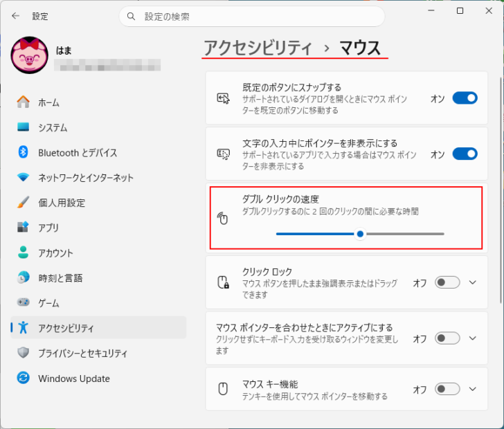Close the Settings window
This screenshot has width=504, height=429.
point(489,10)
